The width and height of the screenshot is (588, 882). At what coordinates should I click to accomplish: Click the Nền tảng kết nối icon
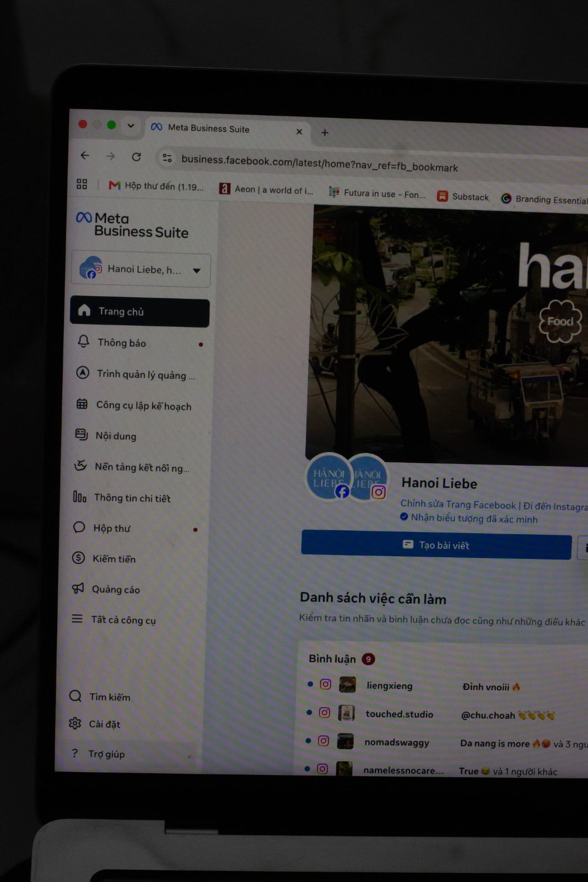[80, 466]
